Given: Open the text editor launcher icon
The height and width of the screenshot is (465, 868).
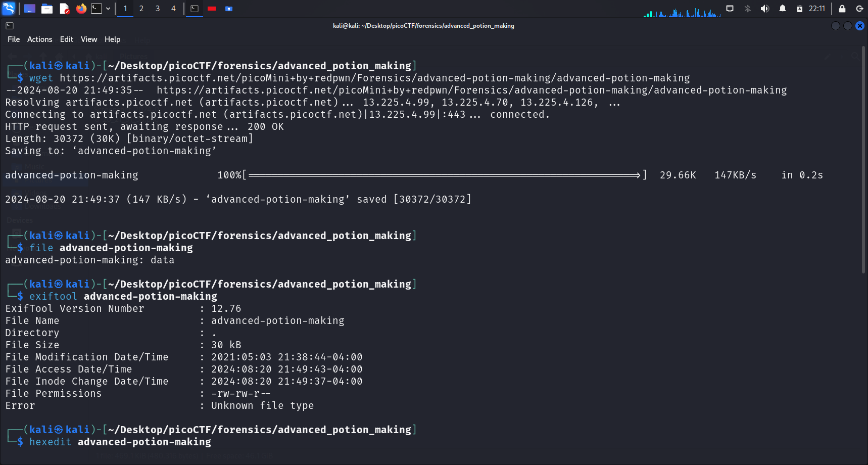Looking at the screenshot, I should click(64, 9).
